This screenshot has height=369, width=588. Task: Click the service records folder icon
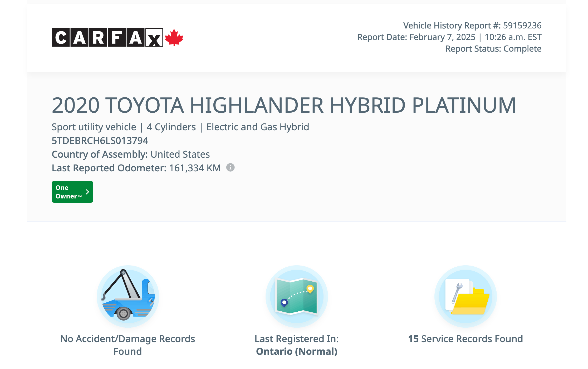tap(465, 296)
